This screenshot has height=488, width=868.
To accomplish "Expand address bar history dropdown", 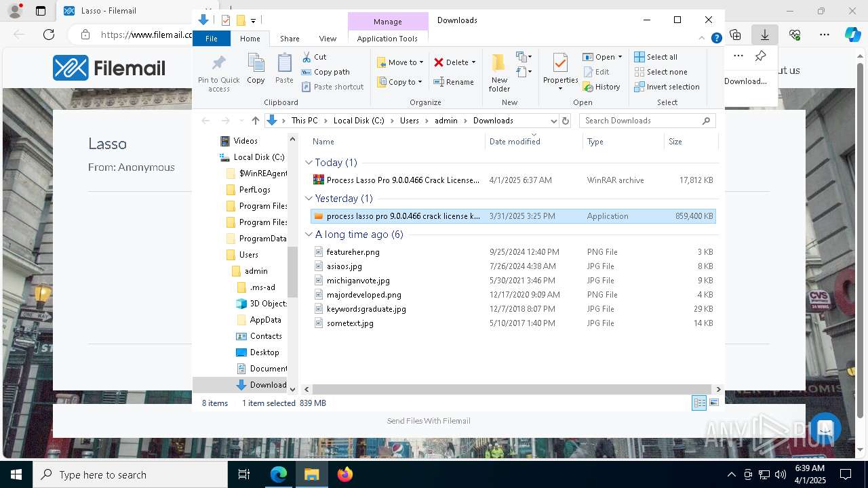I will [x=553, y=121].
